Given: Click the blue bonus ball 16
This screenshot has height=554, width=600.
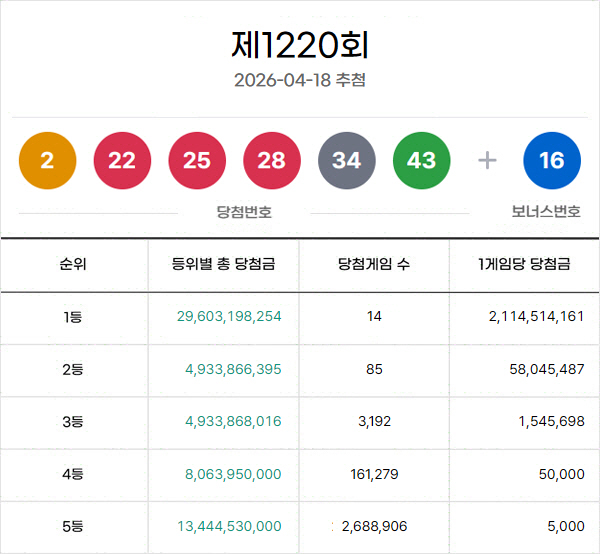Looking at the screenshot, I should (x=552, y=160).
